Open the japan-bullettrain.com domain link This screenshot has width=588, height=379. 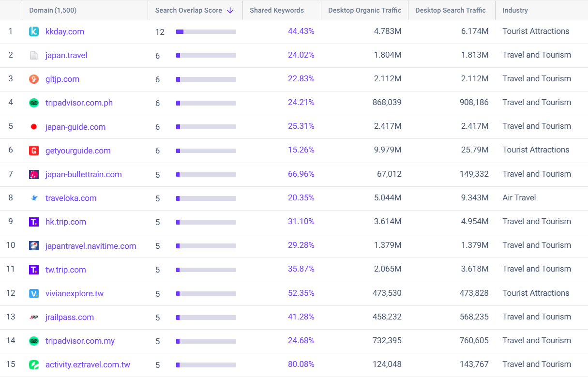coord(84,174)
